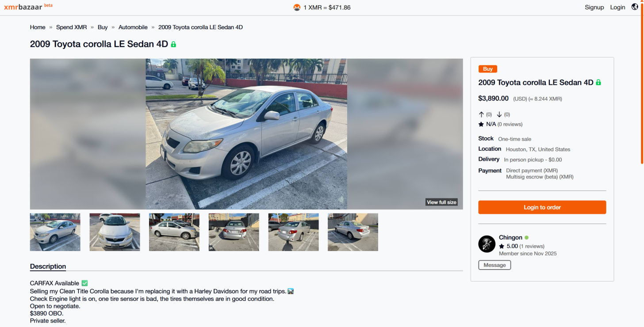Click the Multisig escrow (beta) payment text
The width and height of the screenshot is (644, 327).
(x=540, y=177)
